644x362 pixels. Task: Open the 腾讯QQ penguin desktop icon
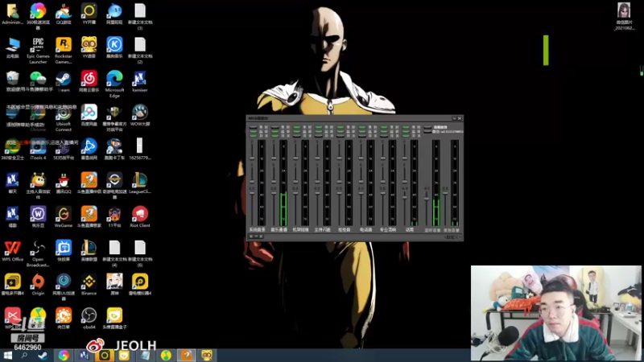64,183
